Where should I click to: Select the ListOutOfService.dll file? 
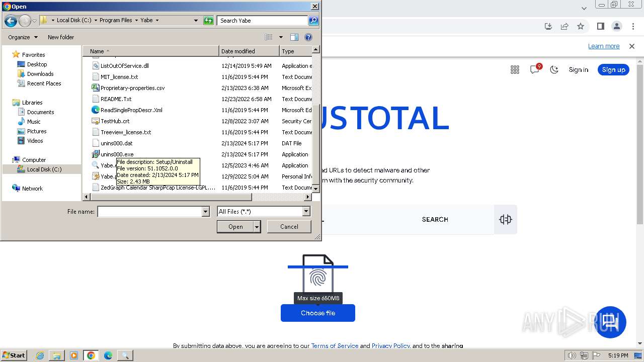pos(124,66)
